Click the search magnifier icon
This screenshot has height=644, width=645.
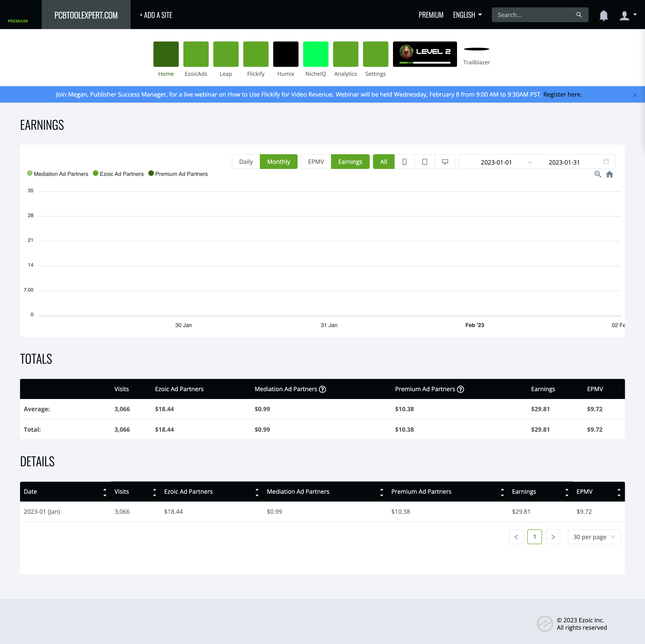[x=579, y=15]
